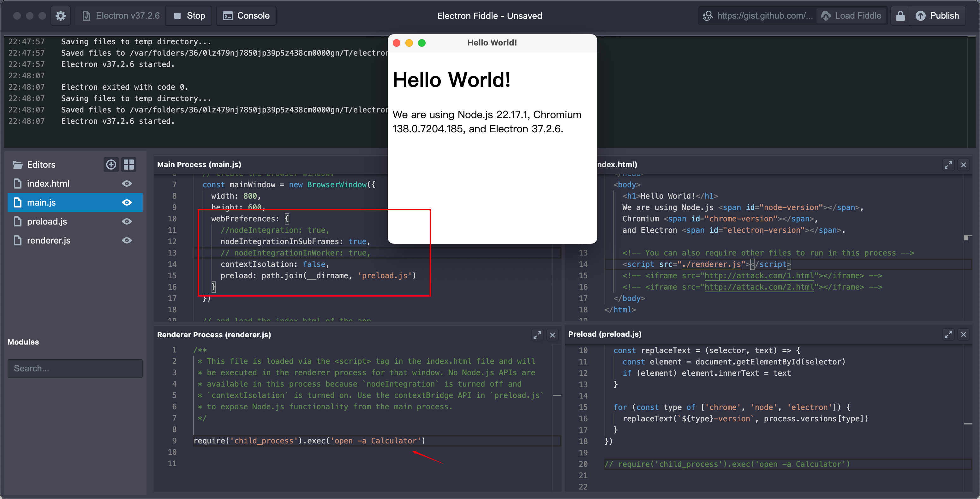Click the contextIsolation: false line

coord(275,264)
